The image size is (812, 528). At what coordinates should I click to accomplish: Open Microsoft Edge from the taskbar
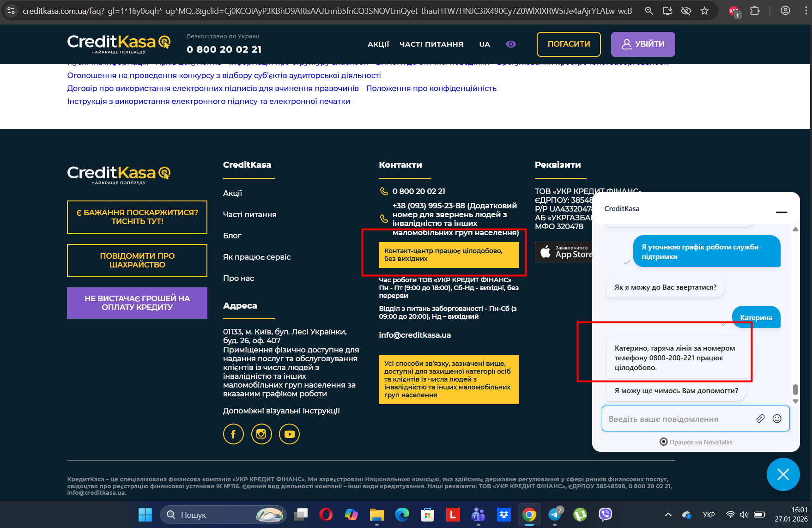pyautogui.click(x=402, y=514)
